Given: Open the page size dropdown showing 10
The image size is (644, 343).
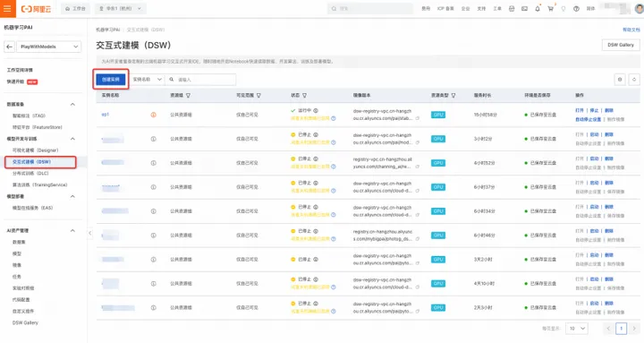Looking at the screenshot, I should coord(577,328).
